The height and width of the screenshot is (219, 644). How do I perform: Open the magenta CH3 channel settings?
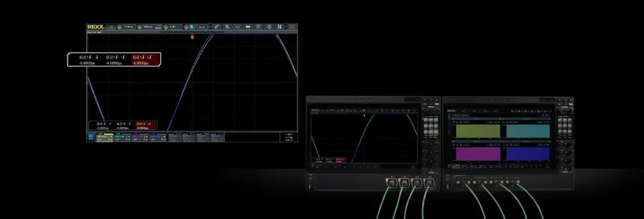141,137
